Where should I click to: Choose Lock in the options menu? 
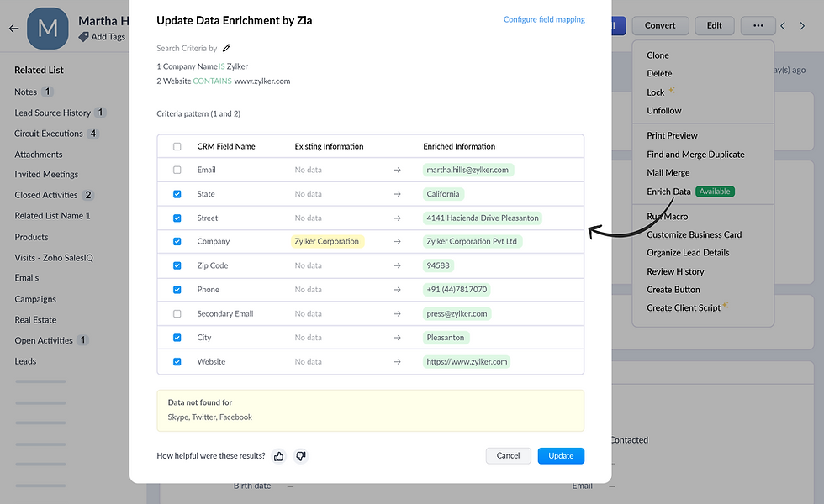tap(656, 92)
